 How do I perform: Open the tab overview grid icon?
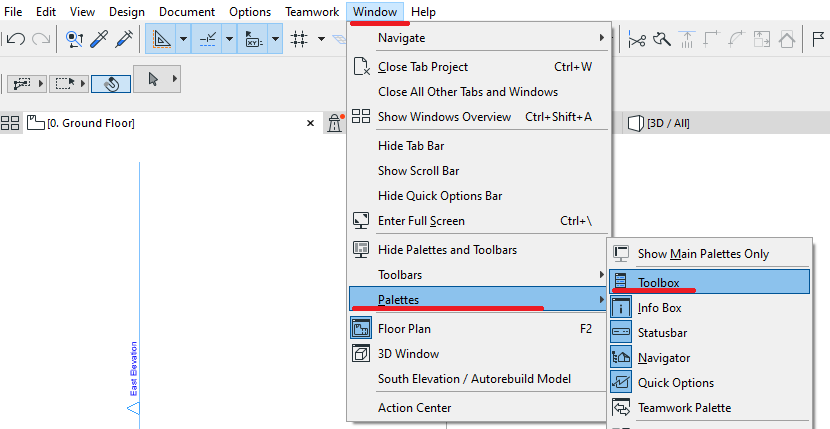[10, 123]
